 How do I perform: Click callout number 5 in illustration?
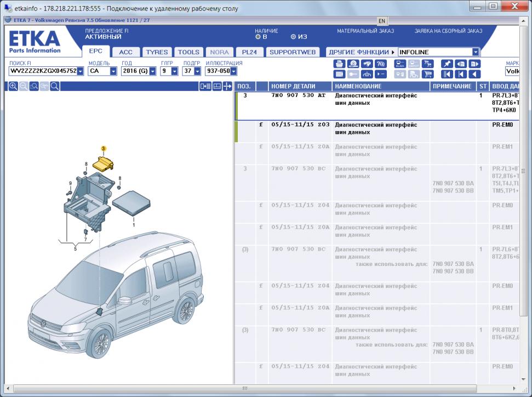pos(75,249)
